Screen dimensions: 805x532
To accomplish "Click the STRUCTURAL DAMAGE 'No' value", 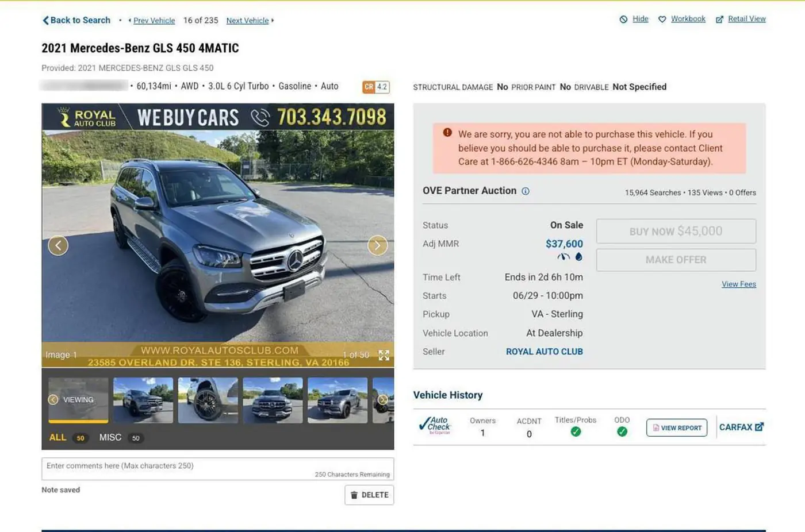I will pos(503,87).
